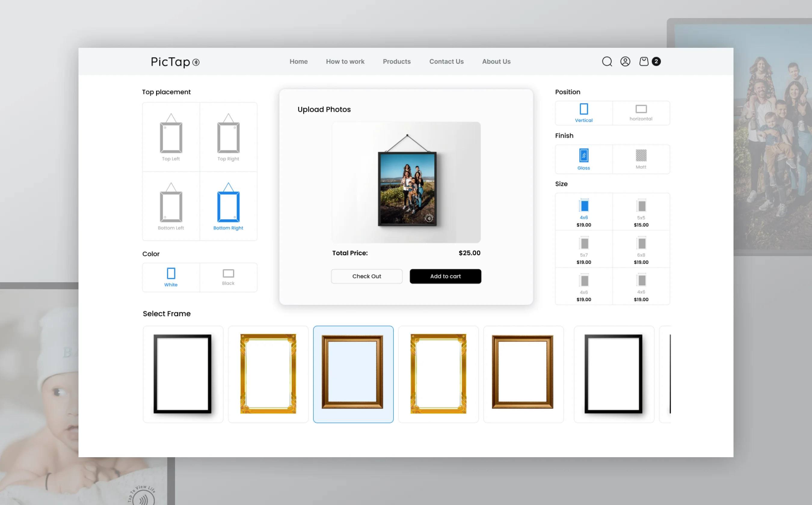This screenshot has height=505, width=812.
Task: Select the 5x7 size option
Action: [584, 249]
